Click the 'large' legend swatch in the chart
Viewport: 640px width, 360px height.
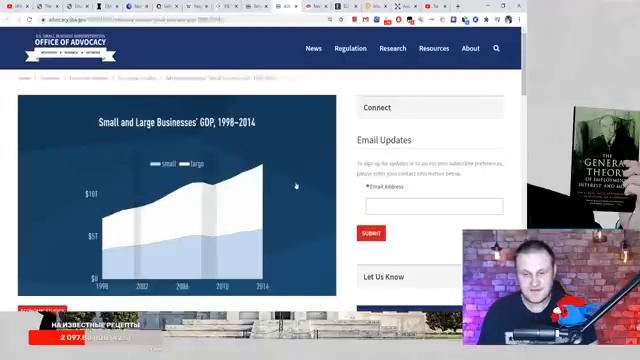184,164
